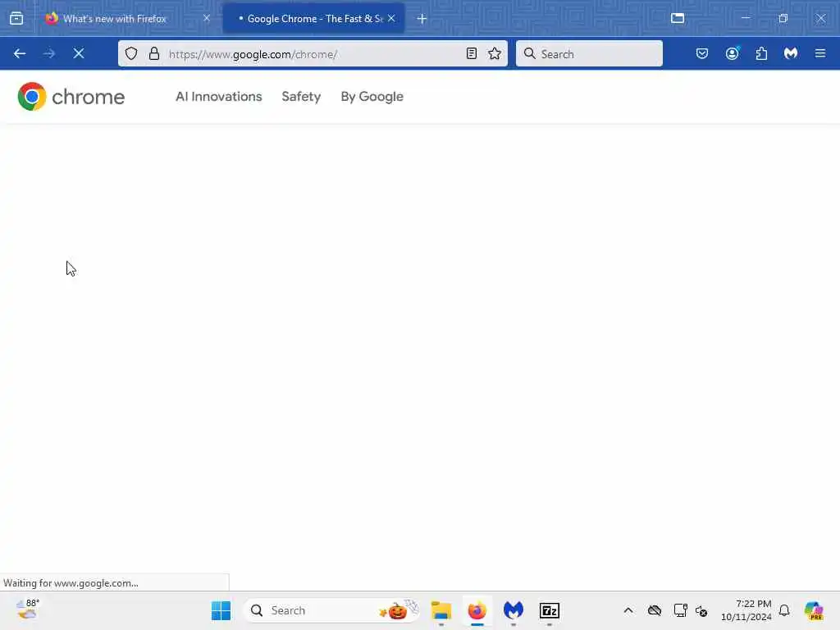This screenshot has width=840, height=630.
Task: Open notifications bell icon
Action: [784, 610]
